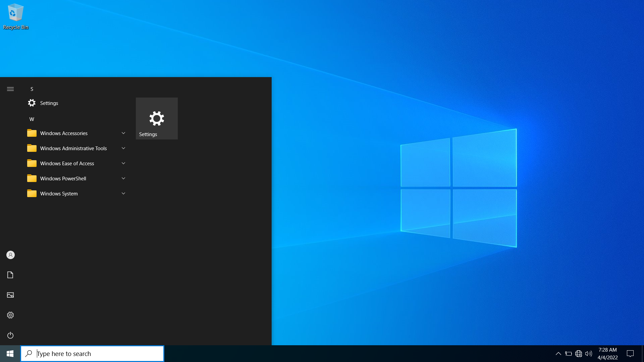Click the Start button on taskbar

point(10,354)
